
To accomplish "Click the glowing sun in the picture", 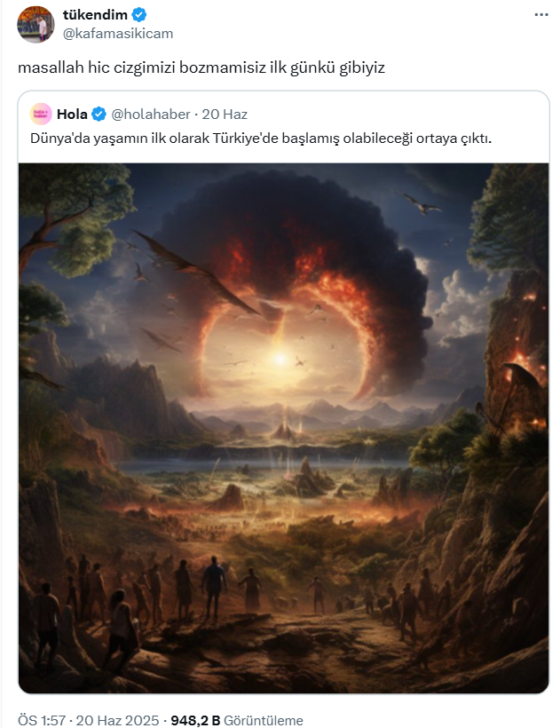I will click(280, 359).
